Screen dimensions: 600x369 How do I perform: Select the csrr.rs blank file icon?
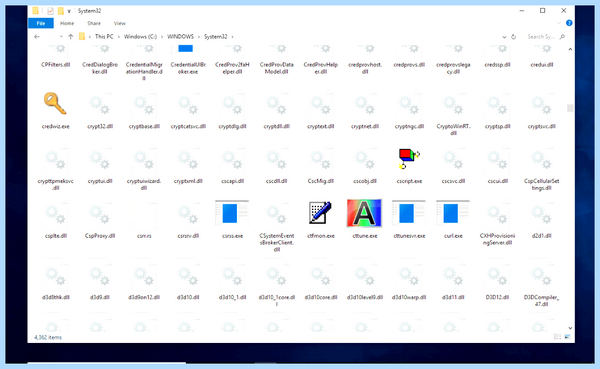click(144, 214)
